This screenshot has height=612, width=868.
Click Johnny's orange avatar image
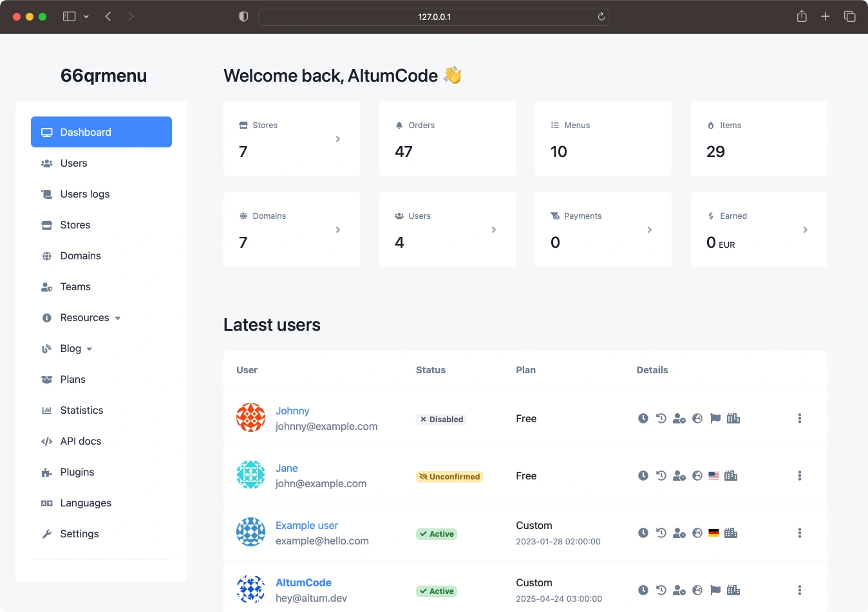point(250,418)
